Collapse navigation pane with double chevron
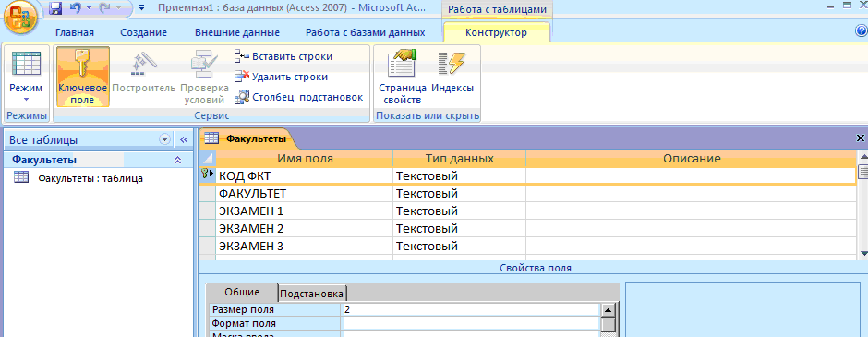 [185, 140]
